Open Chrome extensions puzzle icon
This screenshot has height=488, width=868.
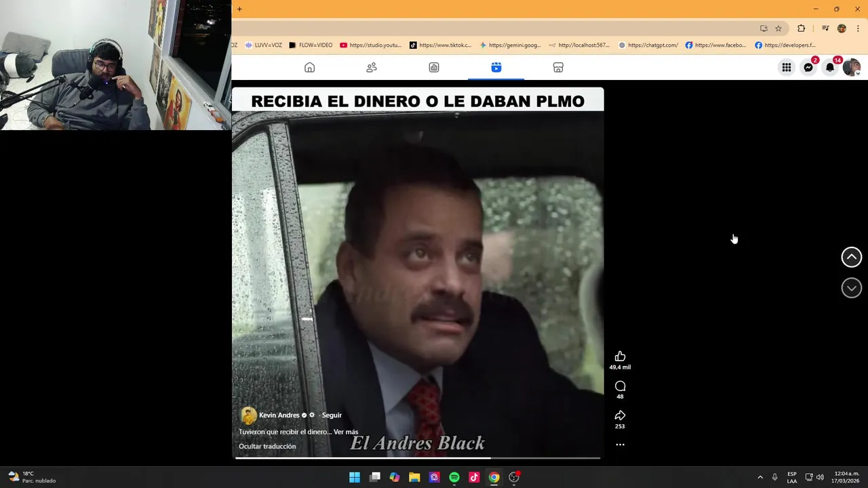tap(801, 28)
